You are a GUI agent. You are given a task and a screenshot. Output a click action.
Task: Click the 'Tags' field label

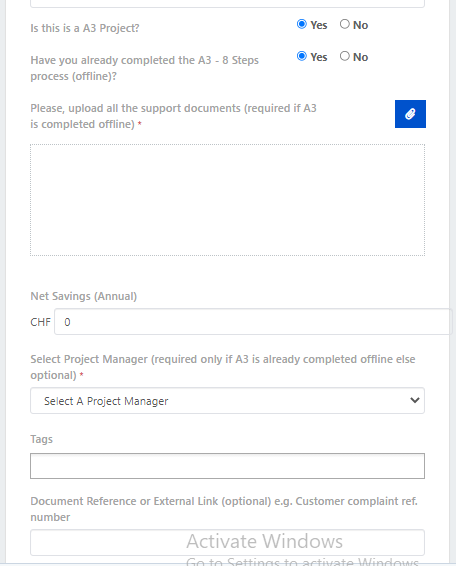42,439
